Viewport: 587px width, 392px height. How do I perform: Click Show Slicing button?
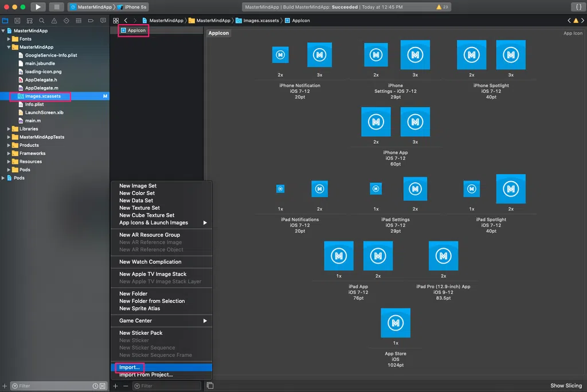[566, 386]
